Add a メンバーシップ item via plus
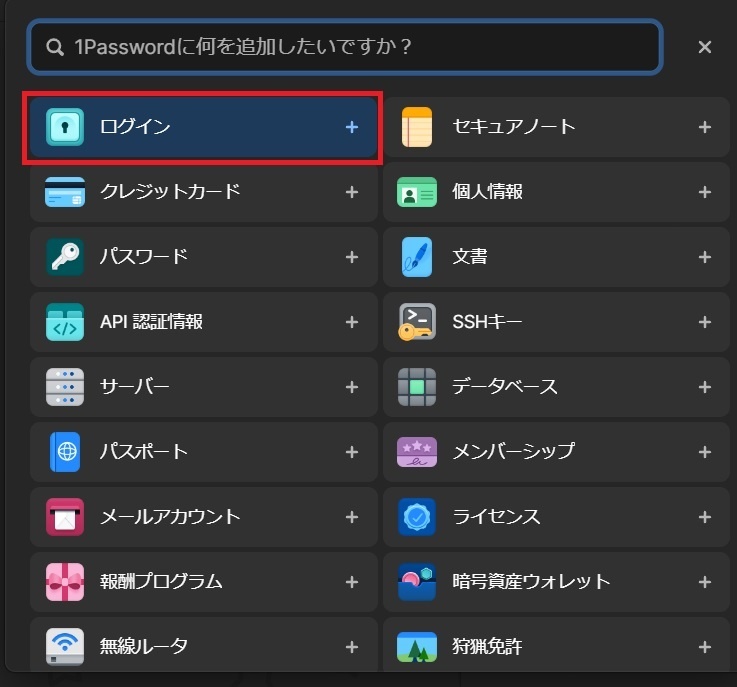 705,452
